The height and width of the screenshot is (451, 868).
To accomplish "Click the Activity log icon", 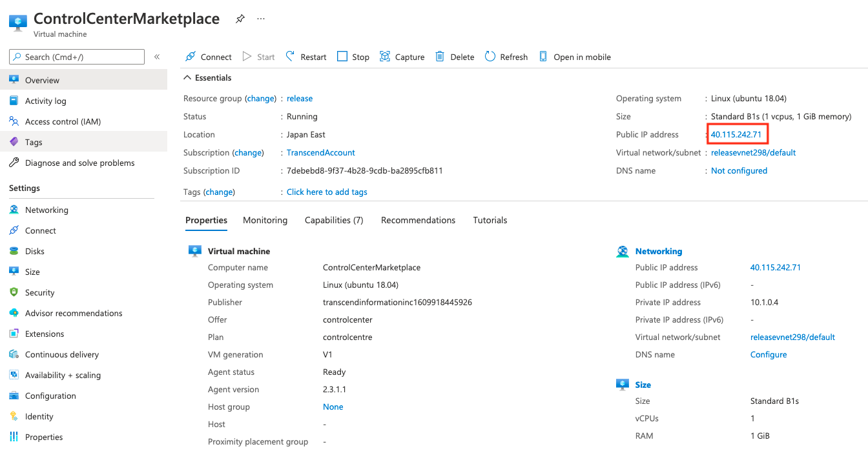I will (14, 101).
